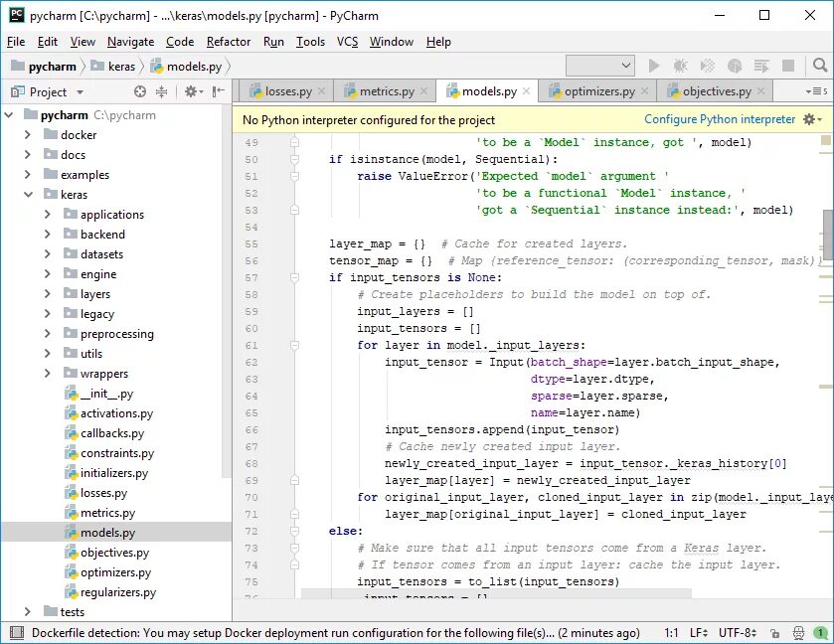This screenshot has height=644, width=834.
Task: Select constraints.py in project tree
Action: click(x=117, y=453)
